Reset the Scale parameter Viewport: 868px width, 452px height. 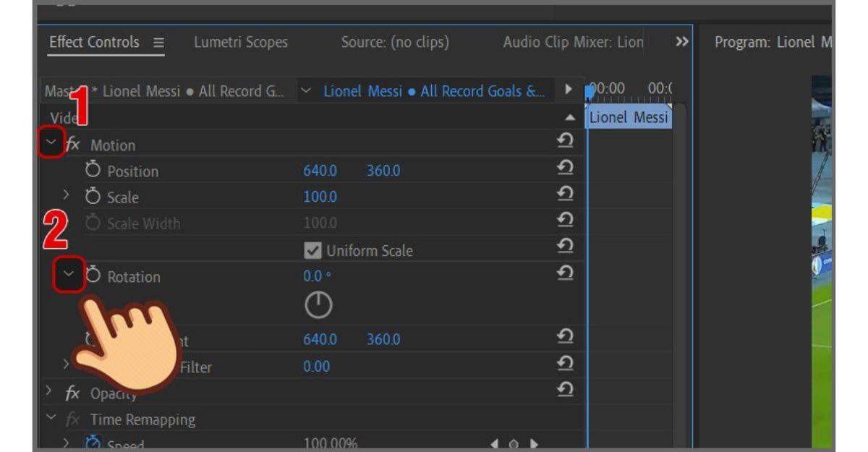(x=566, y=194)
